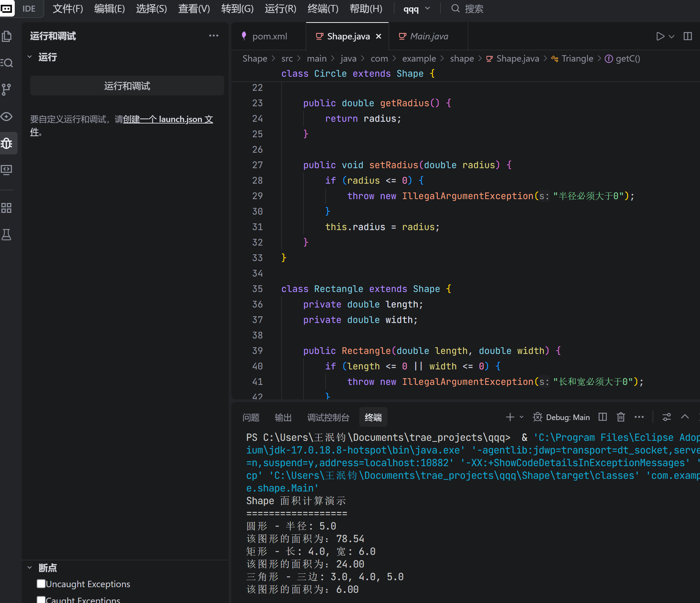Select the Run and Debug bug icon
700x603 pixels.
click(x=7, y=143)
